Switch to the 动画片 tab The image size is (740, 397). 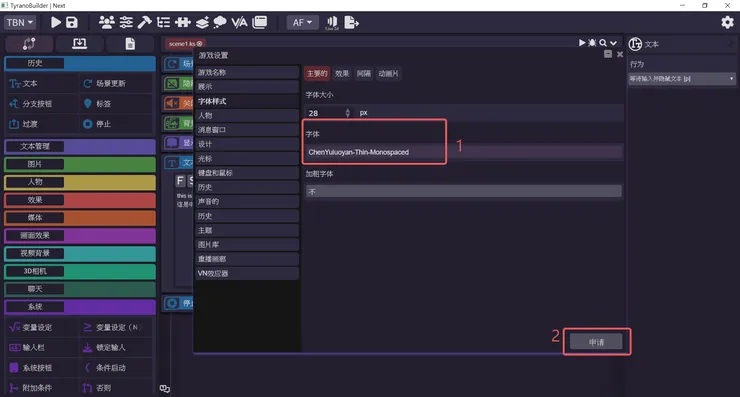(388, 74)
